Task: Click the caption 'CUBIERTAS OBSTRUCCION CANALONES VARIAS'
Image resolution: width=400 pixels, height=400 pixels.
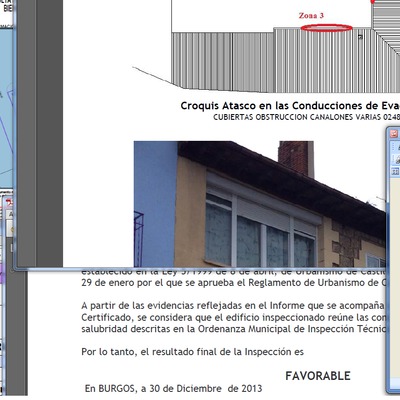Action: [x=306, y=117]
